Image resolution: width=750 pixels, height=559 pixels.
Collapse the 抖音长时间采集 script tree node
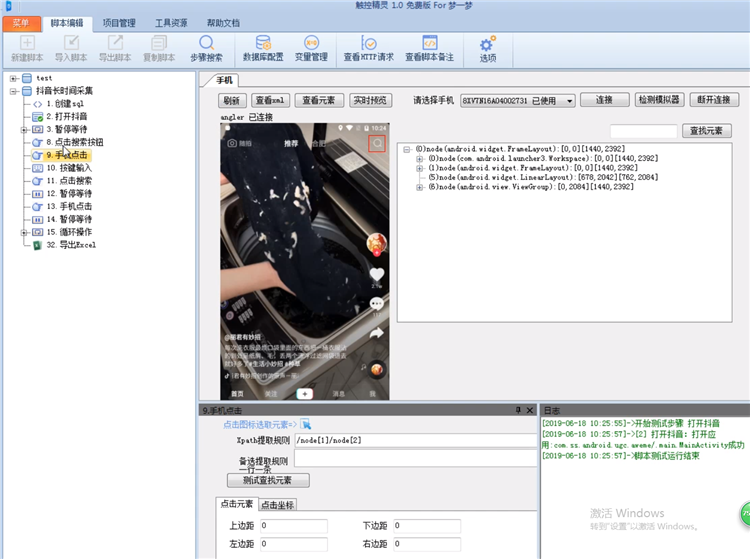pyautogui.click(x=14, y=91)
